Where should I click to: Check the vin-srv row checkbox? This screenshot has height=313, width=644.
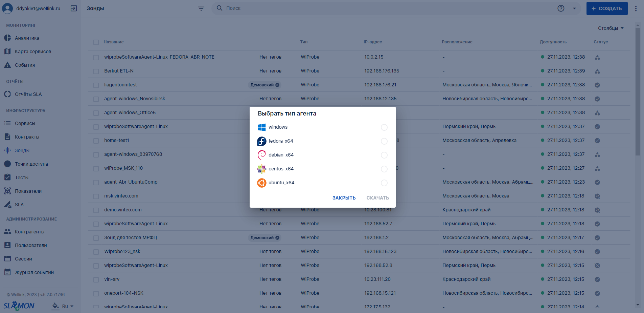pos(96,280)
